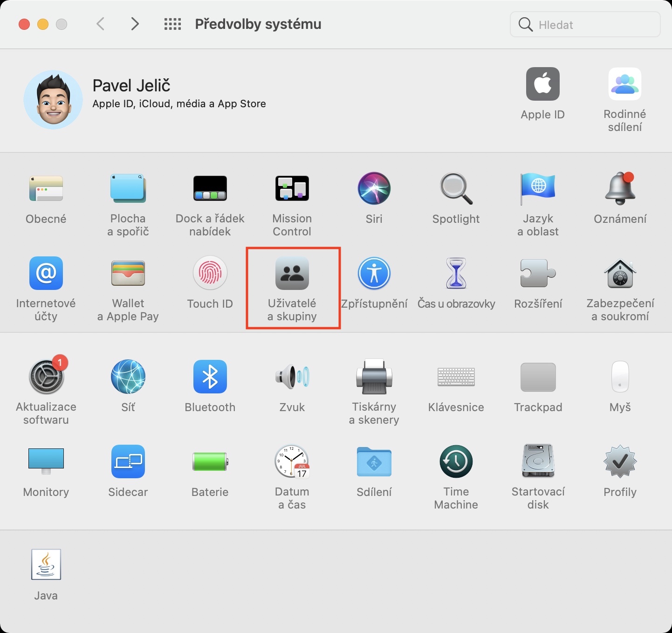Image resolution: width=672 pixels, height=633 pixels.
Task: Show all preferences grid button
Action: (172, 24)
